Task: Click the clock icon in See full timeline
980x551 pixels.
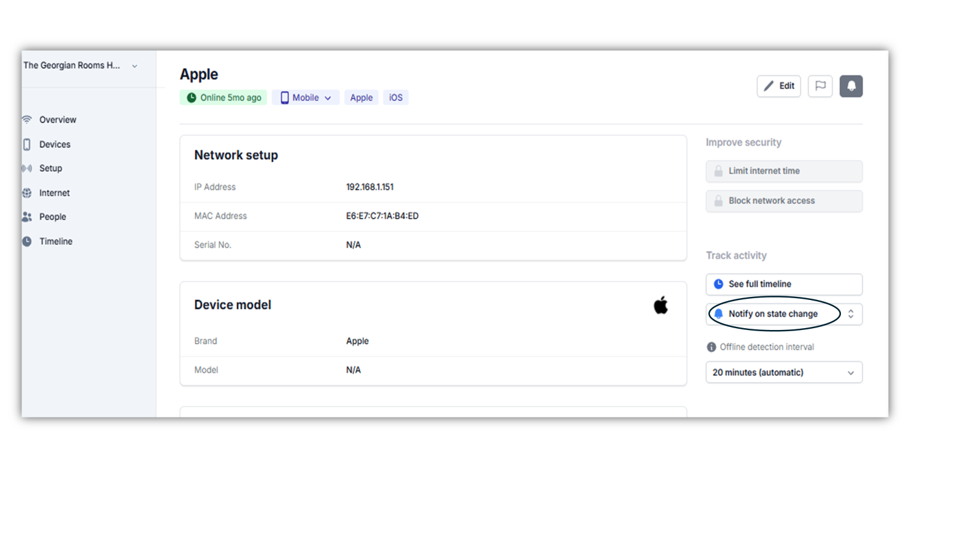Action: pos(718,284)
